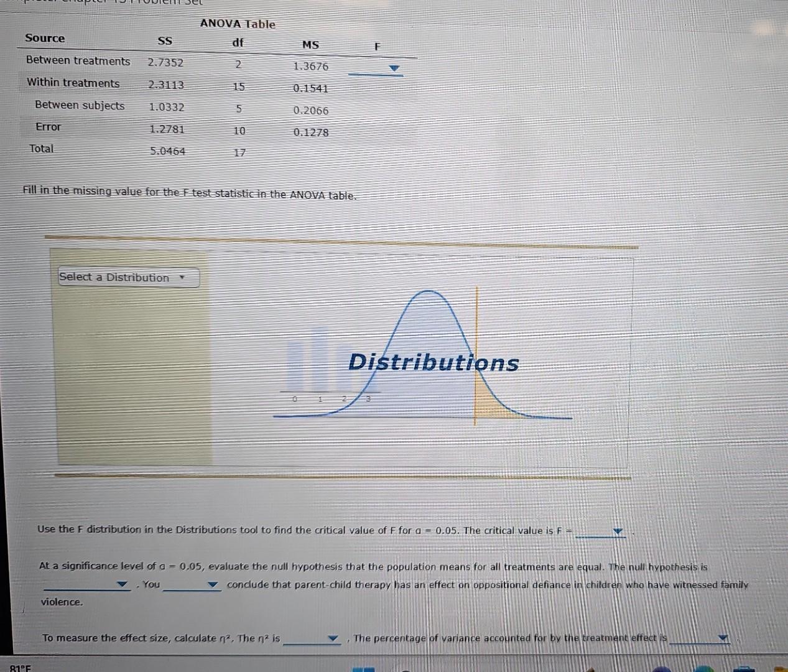Click the 81°F weather widget in taskbar
788x672 pixels.
tap(20, 668)
